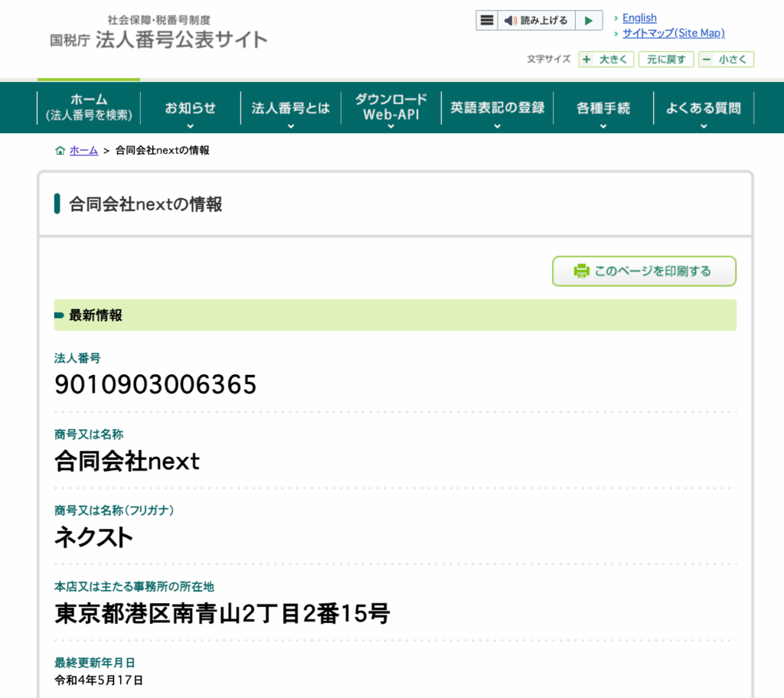The width and height of the screenshot is (784, 698).
Task: Click the 最新情報 section header
Action: 395,315
